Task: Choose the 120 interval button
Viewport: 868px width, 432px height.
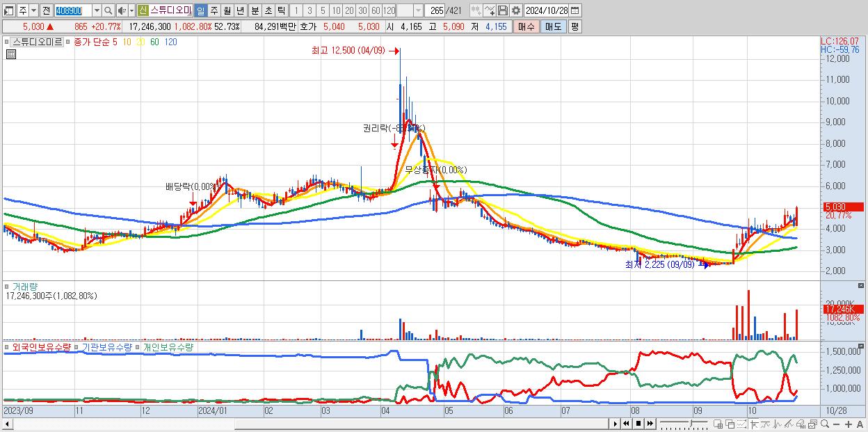Action: (x=389, y=10)
